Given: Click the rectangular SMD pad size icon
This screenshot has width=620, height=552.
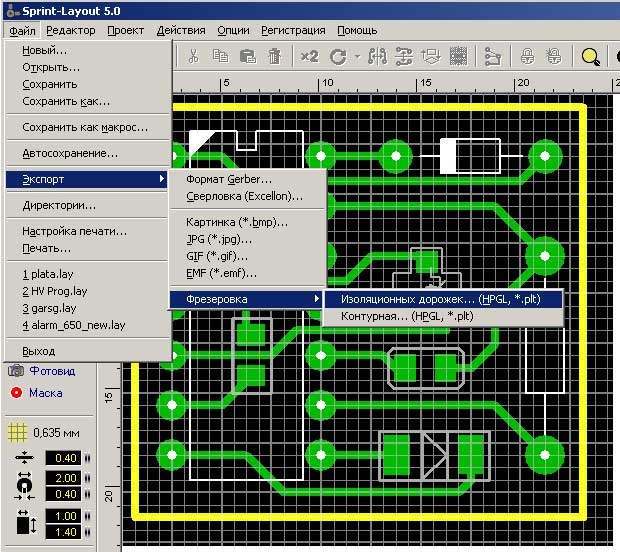Looking at the screenshot, I should (26, 523).
